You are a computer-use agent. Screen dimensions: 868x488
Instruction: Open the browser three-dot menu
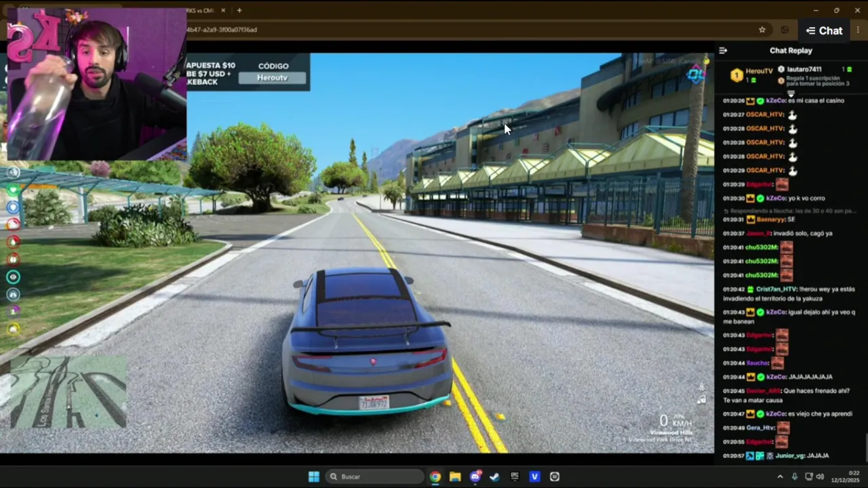[859, 30]
